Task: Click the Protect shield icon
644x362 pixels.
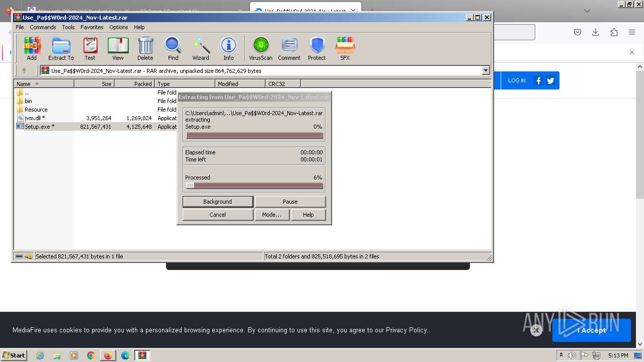Action: (317, 49)
